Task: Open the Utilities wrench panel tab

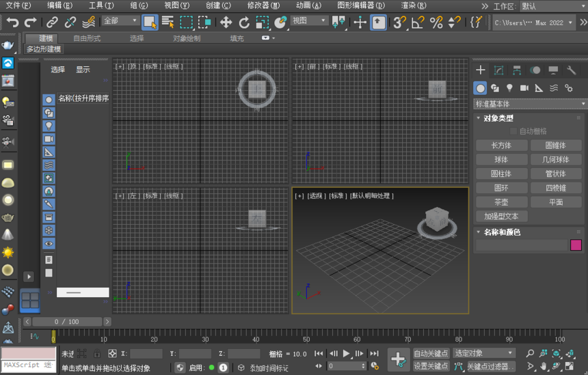Action: [x=571, y=70]
